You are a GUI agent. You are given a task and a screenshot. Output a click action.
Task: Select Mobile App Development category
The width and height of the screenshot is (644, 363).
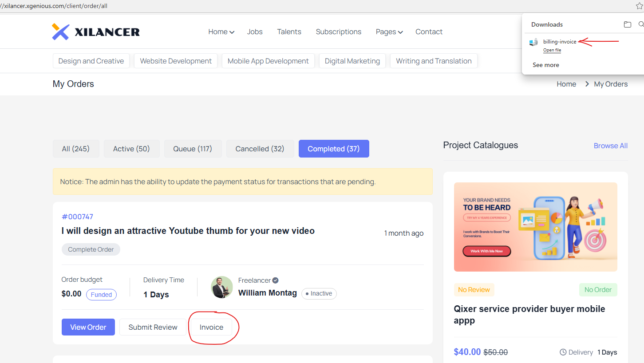coord(268,61)
